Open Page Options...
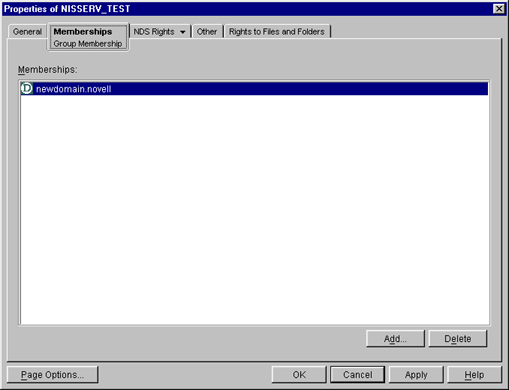 (52, 375)
